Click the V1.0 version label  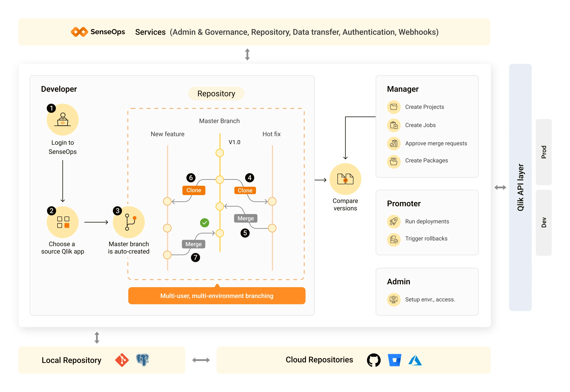234,142
